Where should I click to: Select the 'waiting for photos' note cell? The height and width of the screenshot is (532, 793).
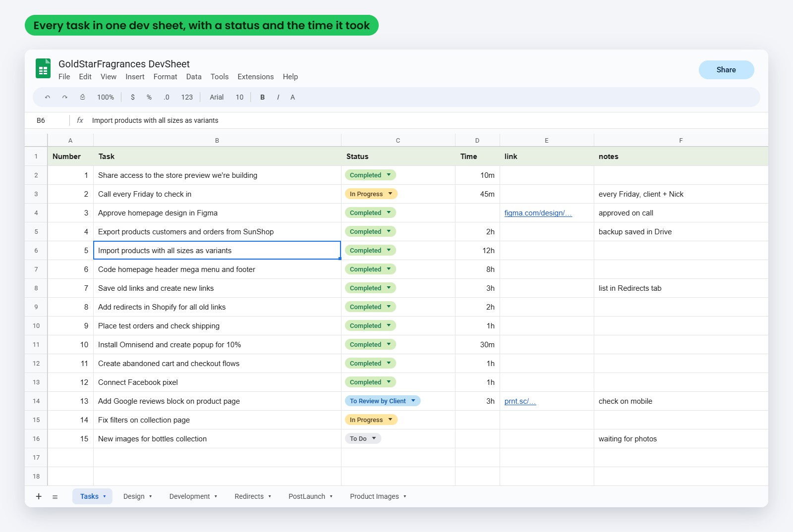point(681,439)
